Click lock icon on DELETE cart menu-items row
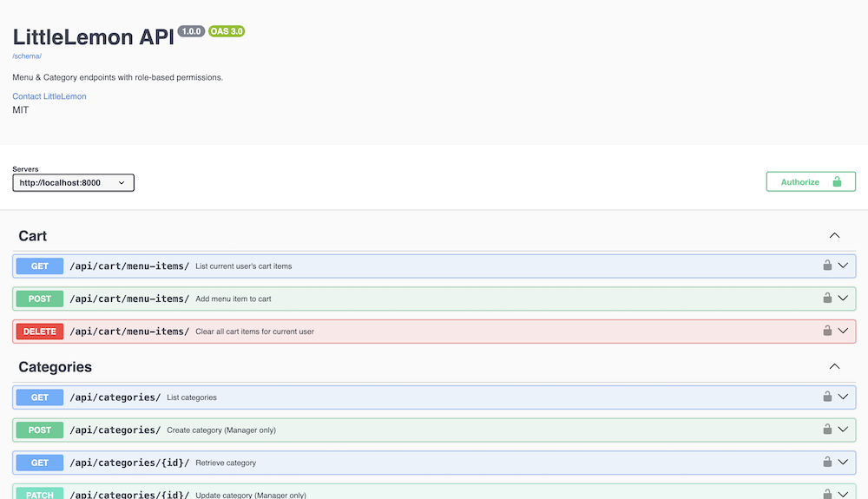The image size is (868, 499). (827, 331)
